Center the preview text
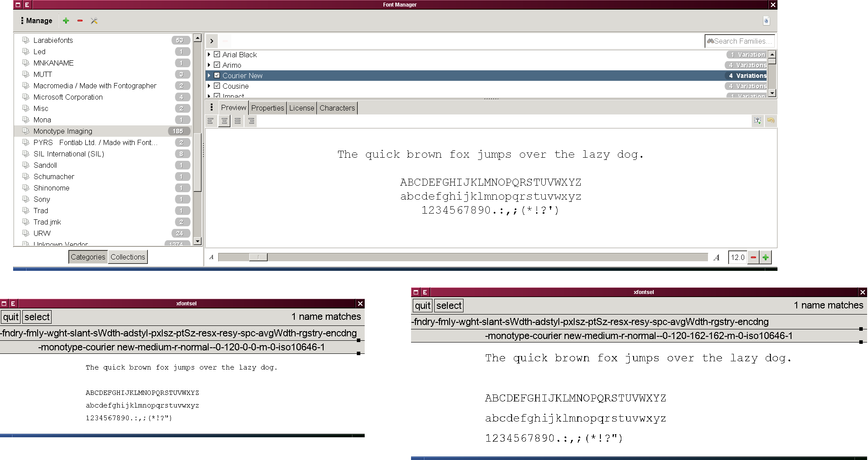The image size is (868, 460). pos(224,121)
